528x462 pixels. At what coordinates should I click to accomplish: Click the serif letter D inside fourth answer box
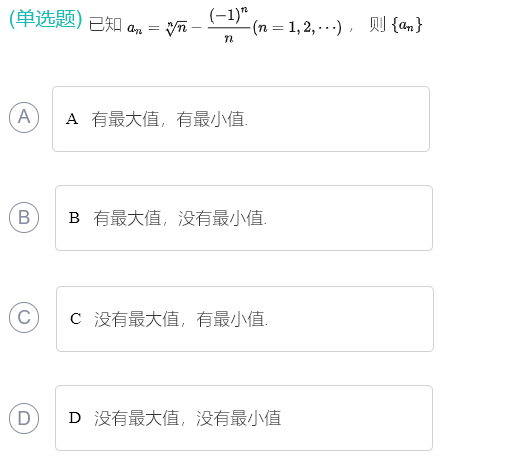(75, 418)
